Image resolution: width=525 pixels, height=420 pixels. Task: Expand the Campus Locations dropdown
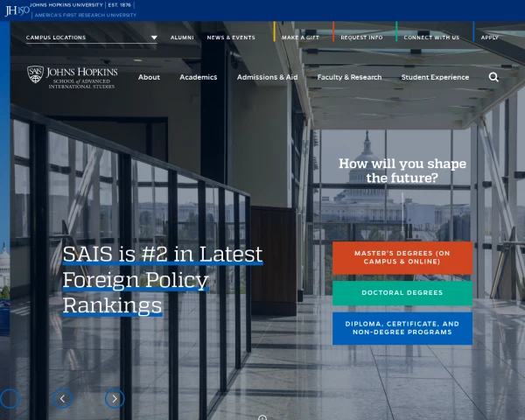tap(91, 38)
